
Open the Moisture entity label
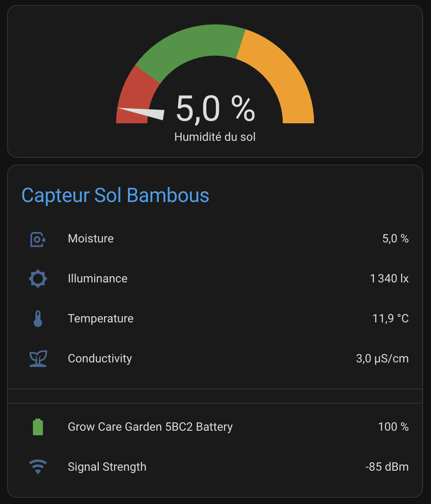[x=91, y=239]
